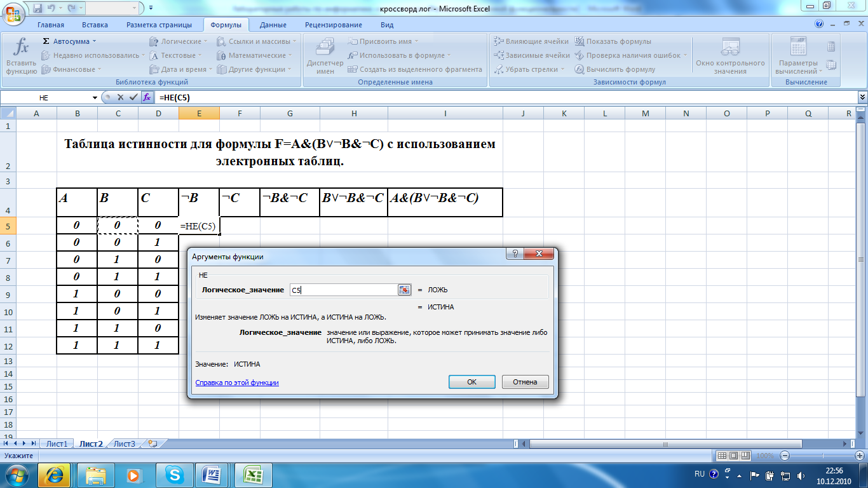This screenshot has width=868, height=488.
Task: Open the Financial functions dropdown
Action: (x=72, y=69)
